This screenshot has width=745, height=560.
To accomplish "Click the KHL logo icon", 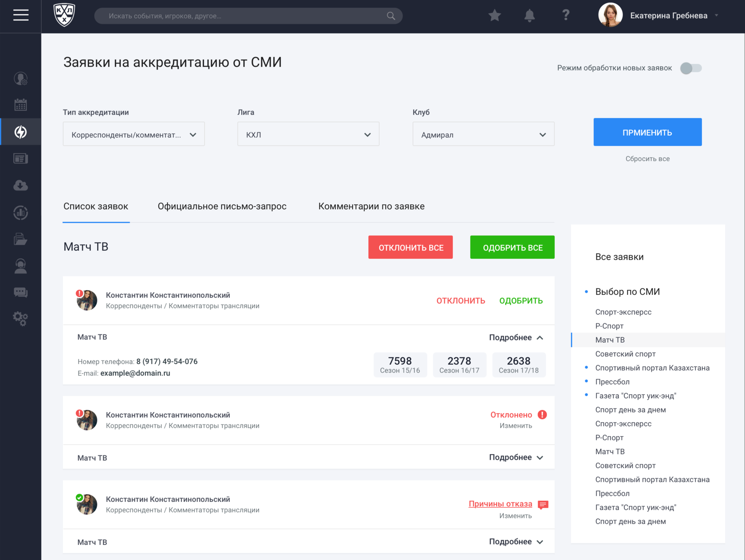I will point(64,15).
